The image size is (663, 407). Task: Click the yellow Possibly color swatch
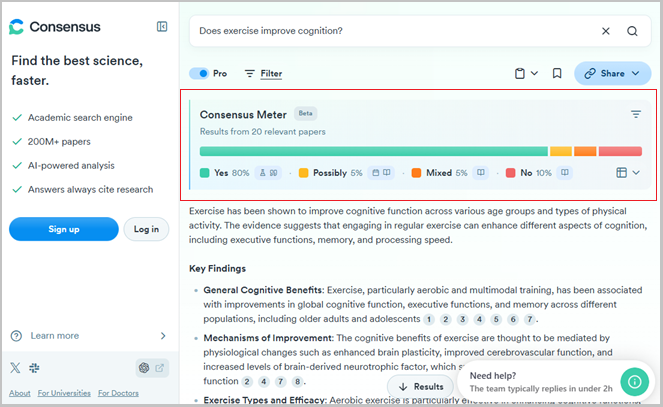point(304,173)
